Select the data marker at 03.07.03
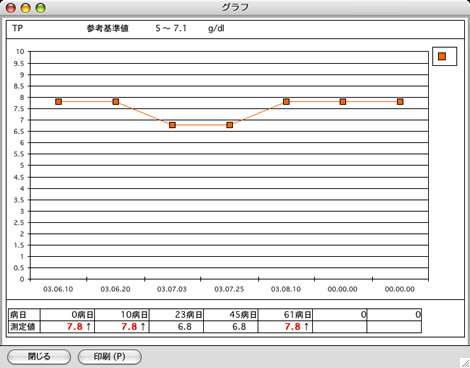This screenshot has width=470, height=368. point(172,125)
